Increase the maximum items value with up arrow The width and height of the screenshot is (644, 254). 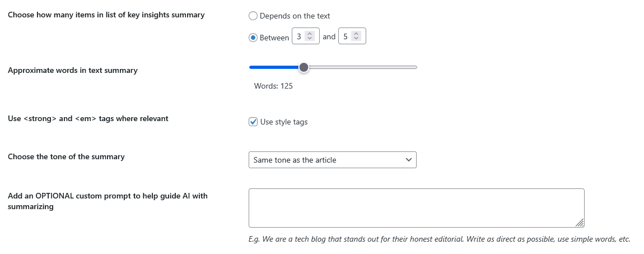(x=357, y=34)
